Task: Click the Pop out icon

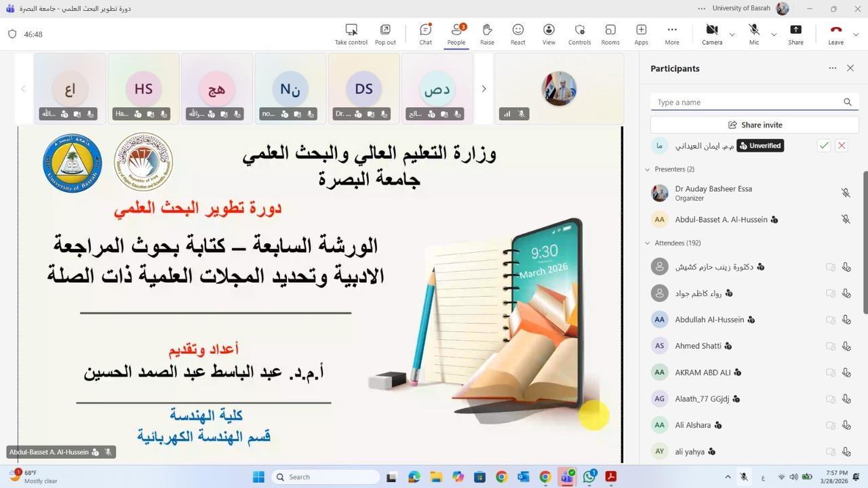Action: [x=385, y=34]
